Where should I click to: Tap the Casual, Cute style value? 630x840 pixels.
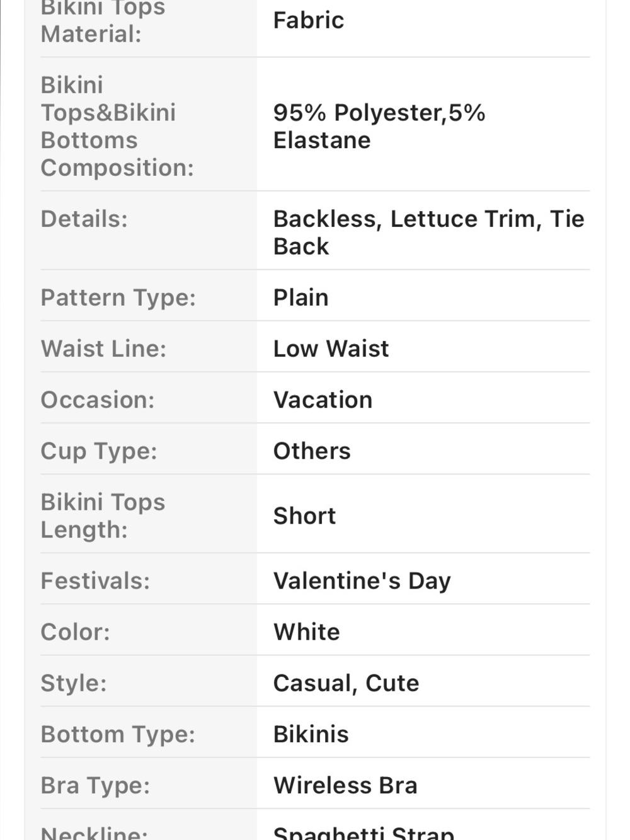pos(346,683)
